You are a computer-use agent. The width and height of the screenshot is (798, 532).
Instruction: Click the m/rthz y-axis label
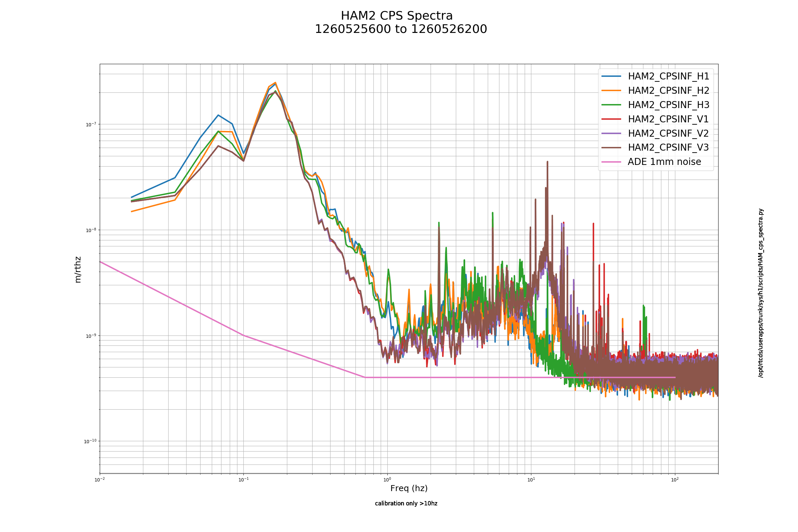[78, 270]
